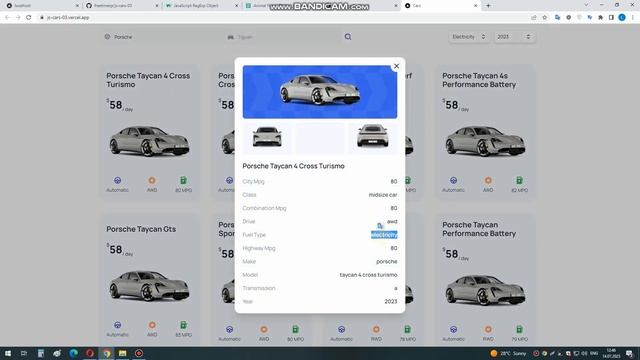Click Porsche Taycan 4 Cross Turismo card title
Viewport: 640px width, 360px height.
[148, 80]
